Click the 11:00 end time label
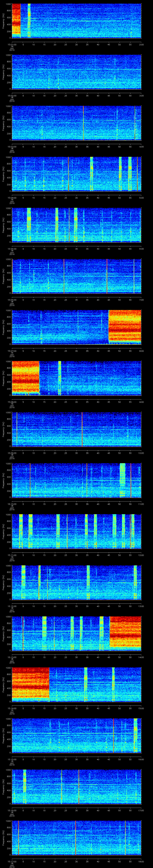Viewport: 153px width, 868px height. point(141,504)
